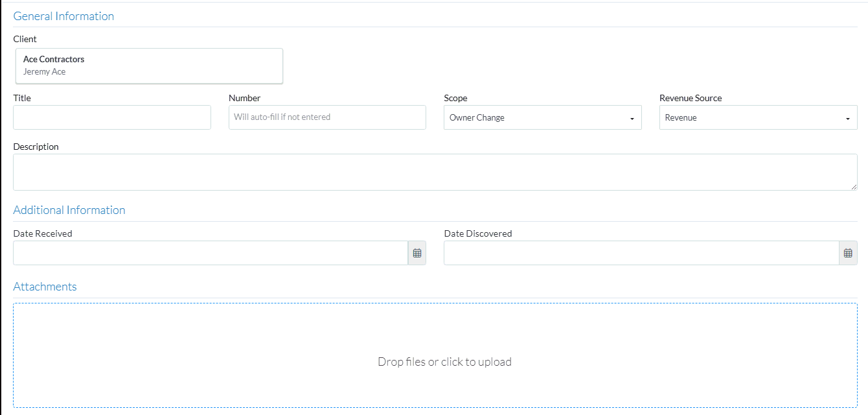Click the Attachments section heading
The width and height of the screenshot is (868, 415).
(45, 287)
